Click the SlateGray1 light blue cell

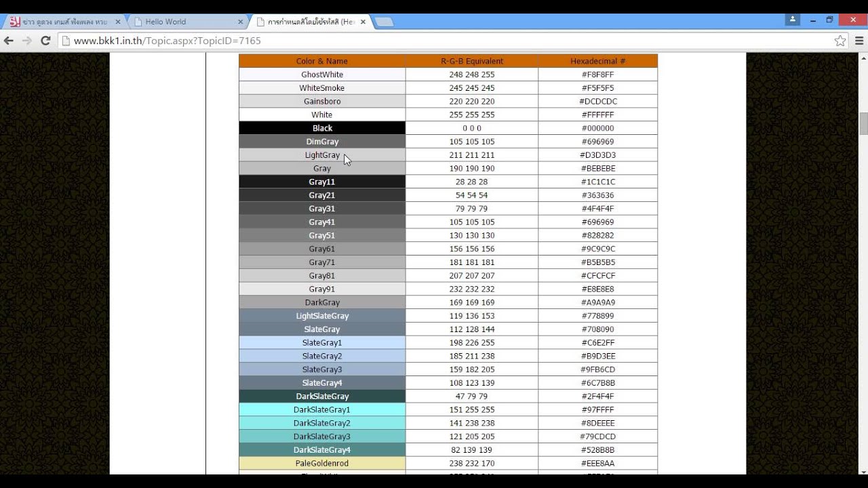click(x=322, y=343)
